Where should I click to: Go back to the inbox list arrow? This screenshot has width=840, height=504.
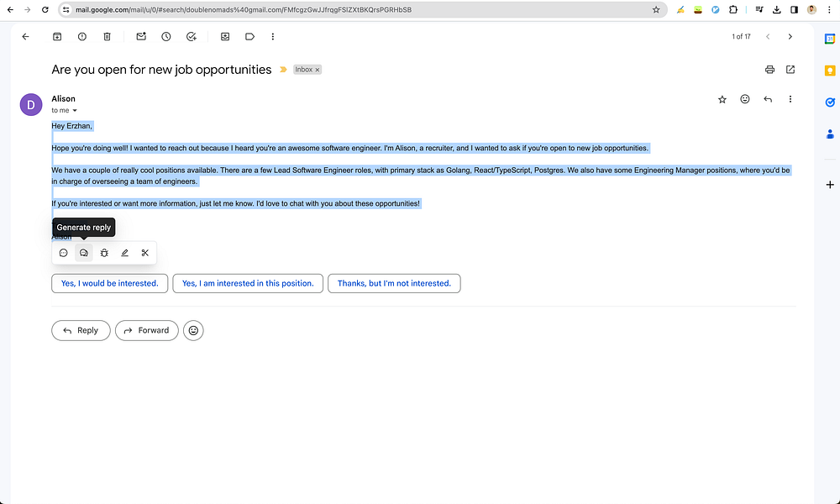tap(25, 36)
